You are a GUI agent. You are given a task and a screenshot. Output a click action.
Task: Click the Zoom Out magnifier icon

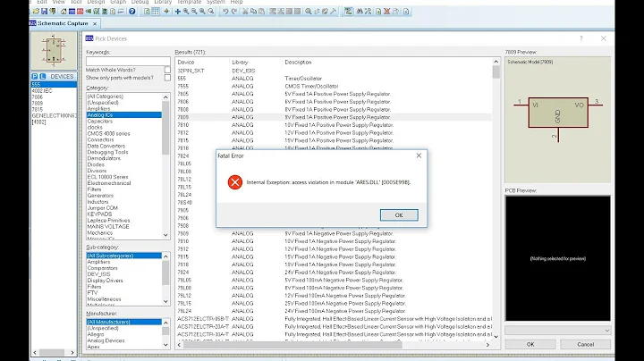tap(194, 12)
